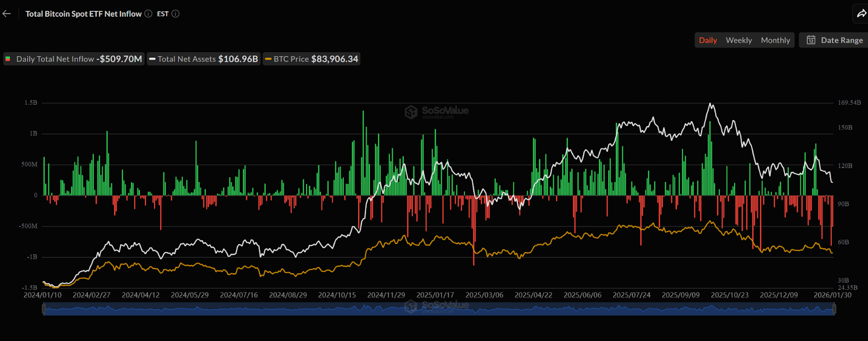
Task: Click the left handle of range slider
Action: [43, 309]
